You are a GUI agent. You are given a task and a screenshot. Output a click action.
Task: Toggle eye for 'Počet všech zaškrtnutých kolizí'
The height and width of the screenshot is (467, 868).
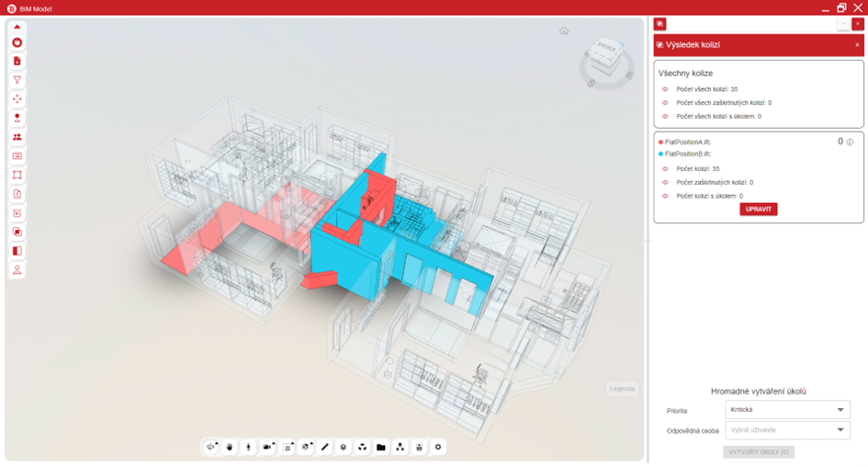(665, 103)
